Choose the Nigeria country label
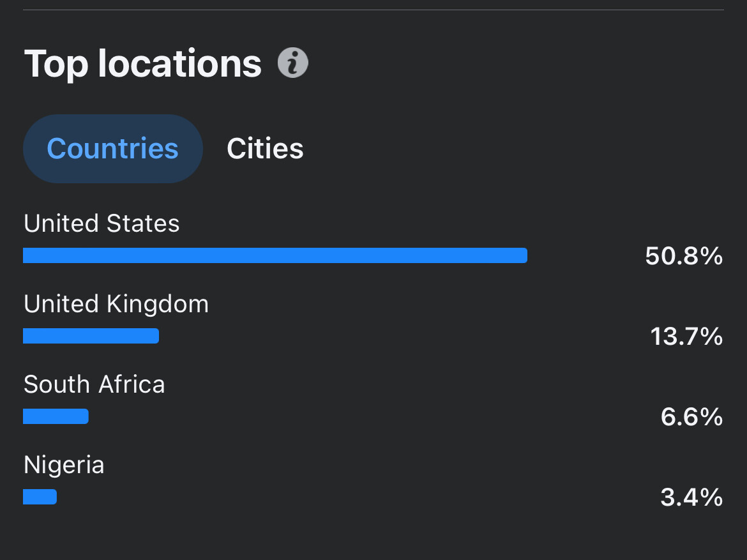This screenshot has height=560, width=747. [x=64, y=465]
